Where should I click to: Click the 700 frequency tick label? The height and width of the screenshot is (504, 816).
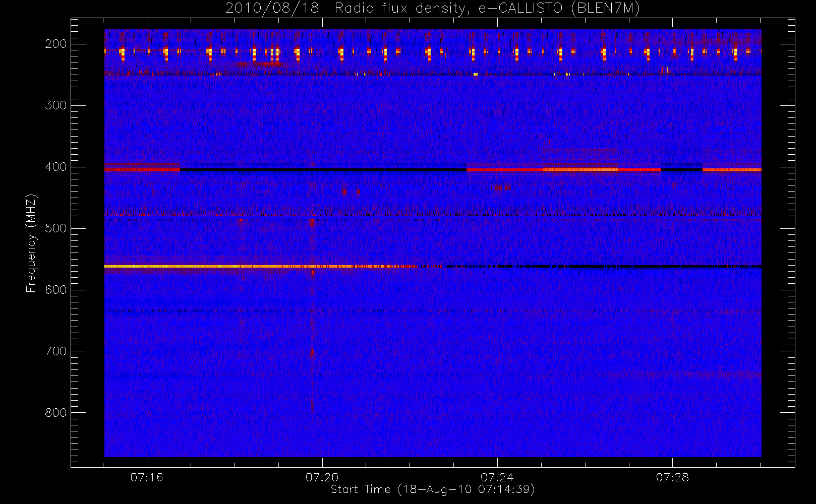(x=56, y=351)
